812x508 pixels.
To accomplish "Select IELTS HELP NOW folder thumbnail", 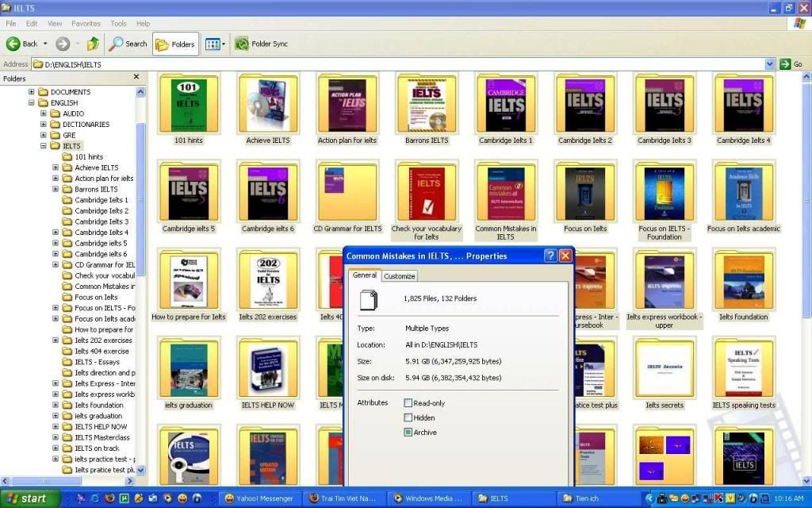I will point(268,375).
